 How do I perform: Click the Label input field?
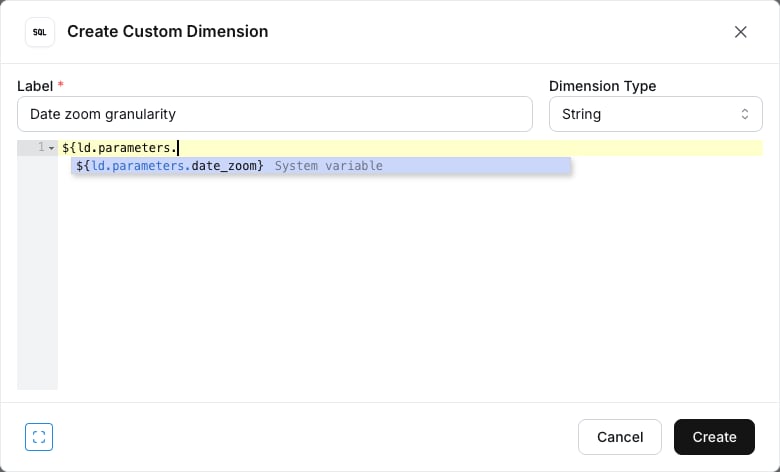(275, 114)
